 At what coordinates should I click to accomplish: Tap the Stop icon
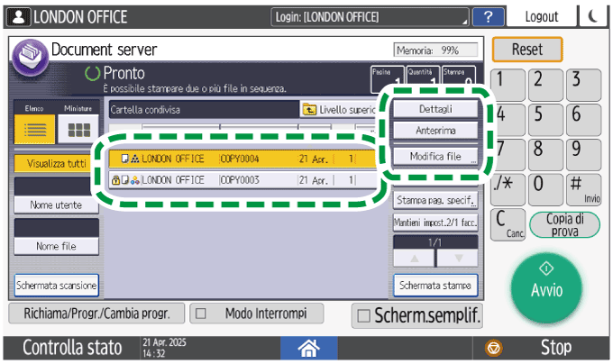pos(493,348)
